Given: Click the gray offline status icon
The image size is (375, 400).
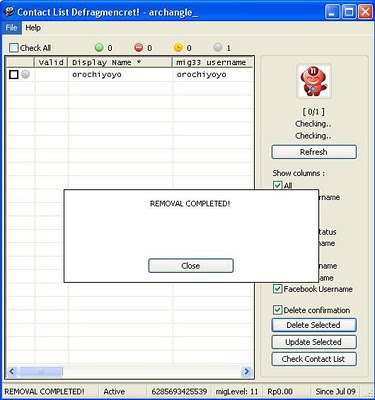Looking at the screenshot, I should point(218,47).
